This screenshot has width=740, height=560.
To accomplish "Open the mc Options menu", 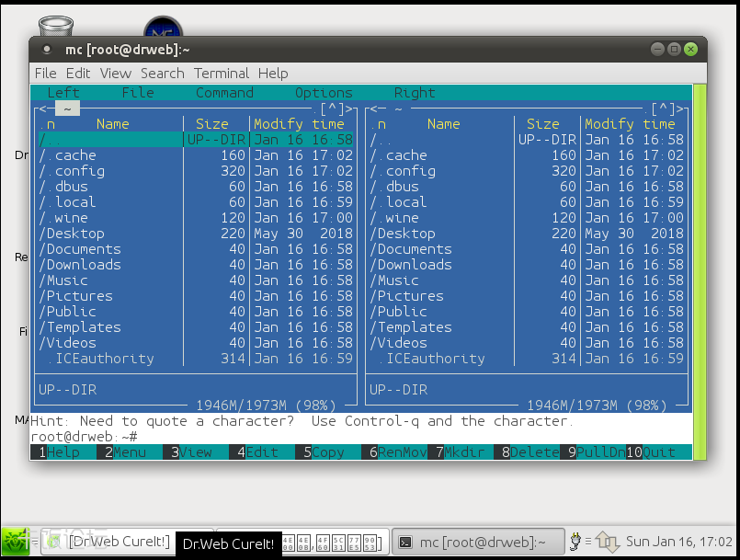I will point(324,93).
